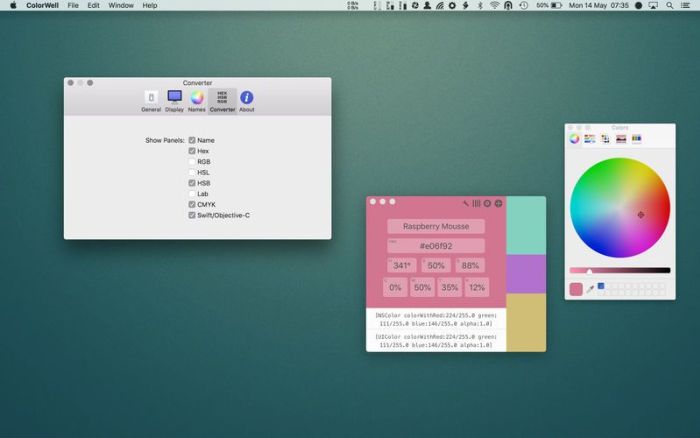Click the plus circle icon in ColorWell

point(499,203)
